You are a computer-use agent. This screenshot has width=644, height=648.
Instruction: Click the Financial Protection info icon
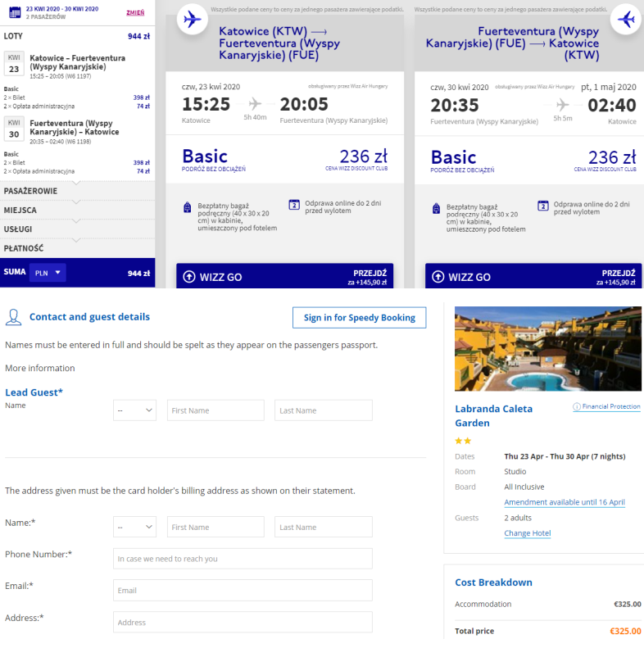tap(576, 406)
